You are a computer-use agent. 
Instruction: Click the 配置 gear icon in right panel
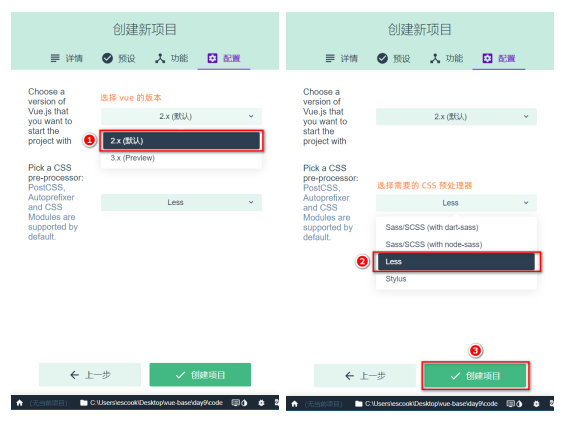pos(487,58)
